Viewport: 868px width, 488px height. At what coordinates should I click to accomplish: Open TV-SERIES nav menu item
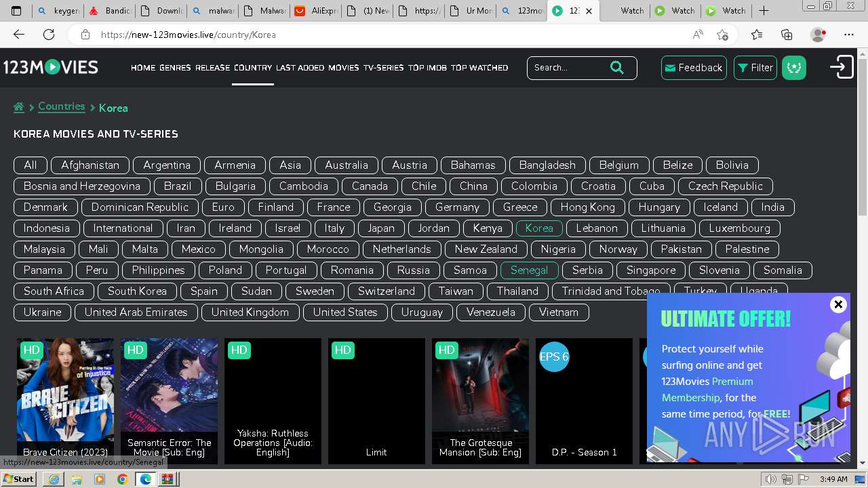[x=383, y=68]
